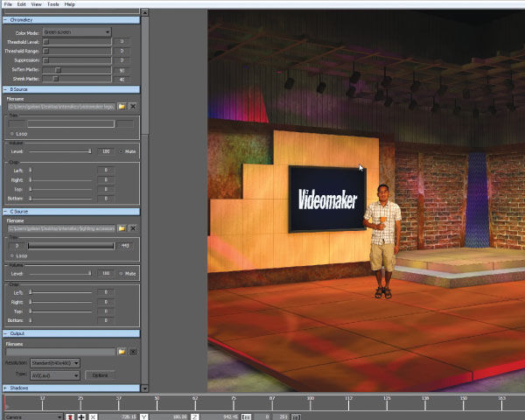Click the B Source volume Level value 100
The height and width of the screenshot is (420, 525).
[x=106, y=151]
